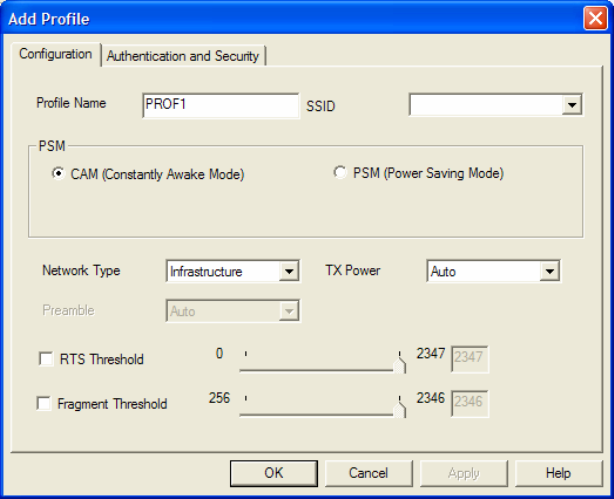Select CAM (Constantly Awake Mode) option
The height and width of the screenshot is (499, 614).
tap(59, 173)
